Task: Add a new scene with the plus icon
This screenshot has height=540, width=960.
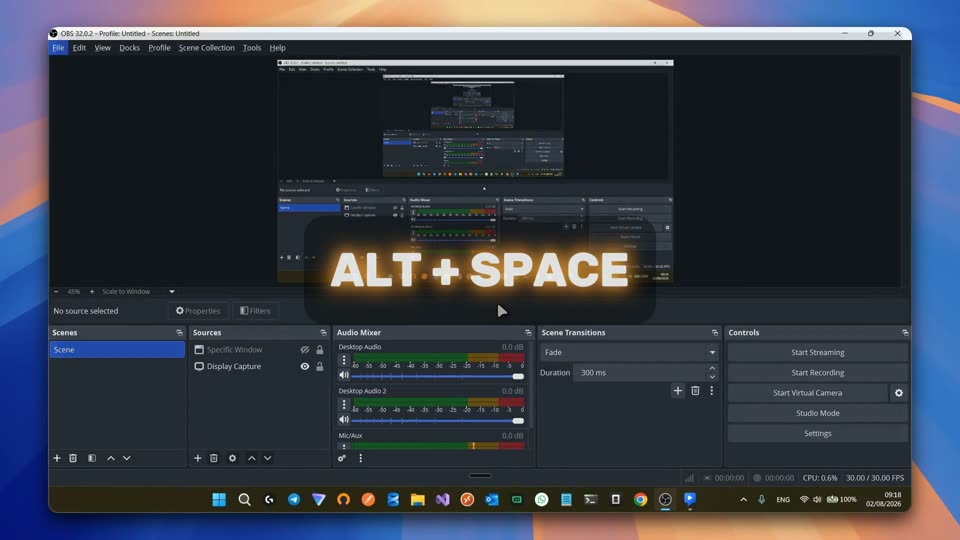Action: (57, 458)
